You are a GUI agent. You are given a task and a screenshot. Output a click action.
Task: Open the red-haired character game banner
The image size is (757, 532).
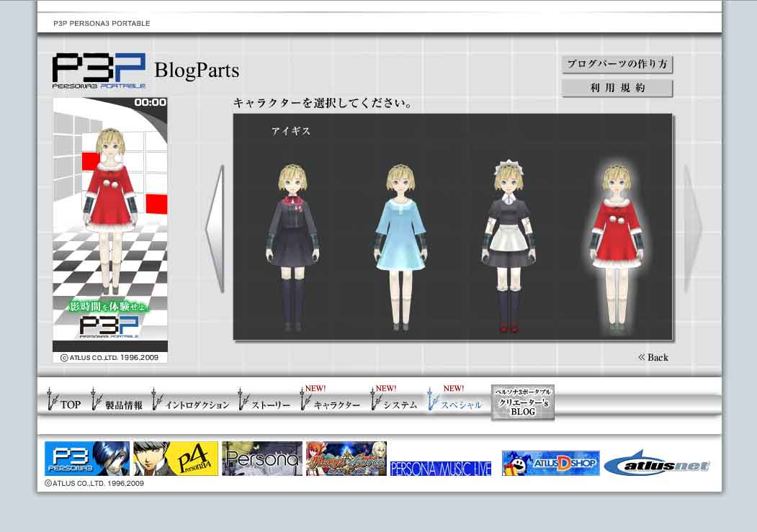point(346,458)
